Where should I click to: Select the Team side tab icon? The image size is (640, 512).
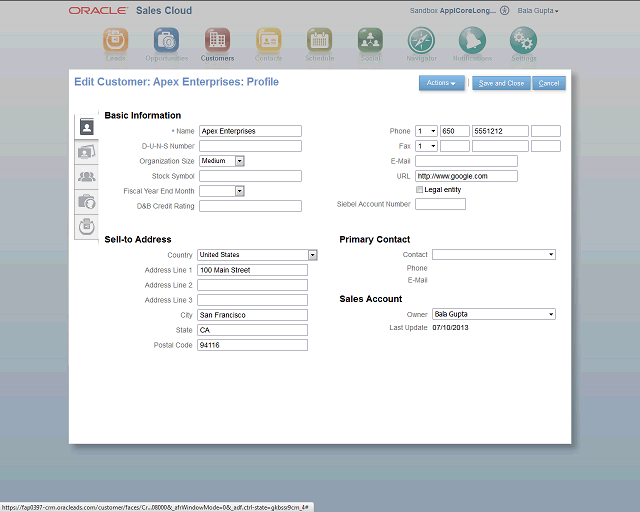click(87, 177)
